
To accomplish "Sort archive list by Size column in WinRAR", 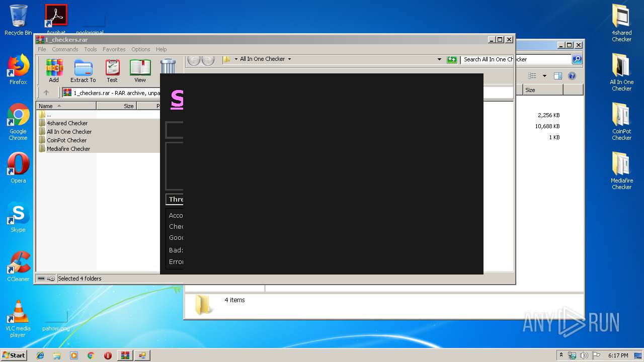I will tap(116, 106).
